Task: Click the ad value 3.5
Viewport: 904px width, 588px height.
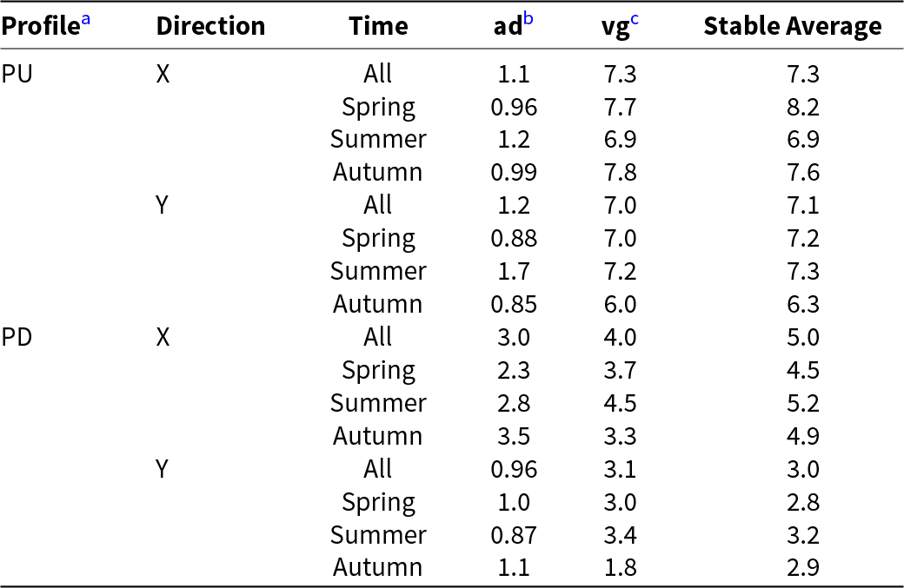Action: coord(514,436)
